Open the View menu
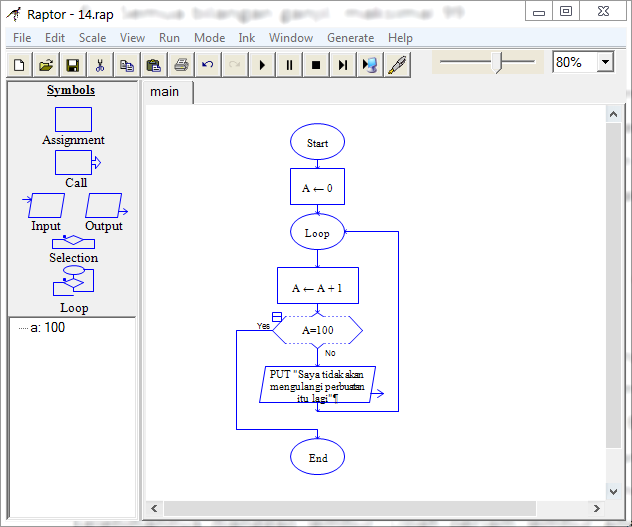The width and height of the screenshot is (632, 527). point(132,38)
